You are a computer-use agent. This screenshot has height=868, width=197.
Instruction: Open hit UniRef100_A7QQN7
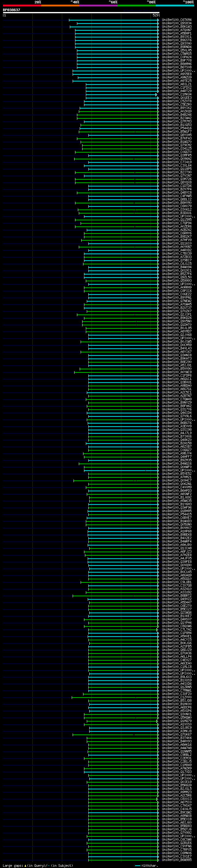177,30
